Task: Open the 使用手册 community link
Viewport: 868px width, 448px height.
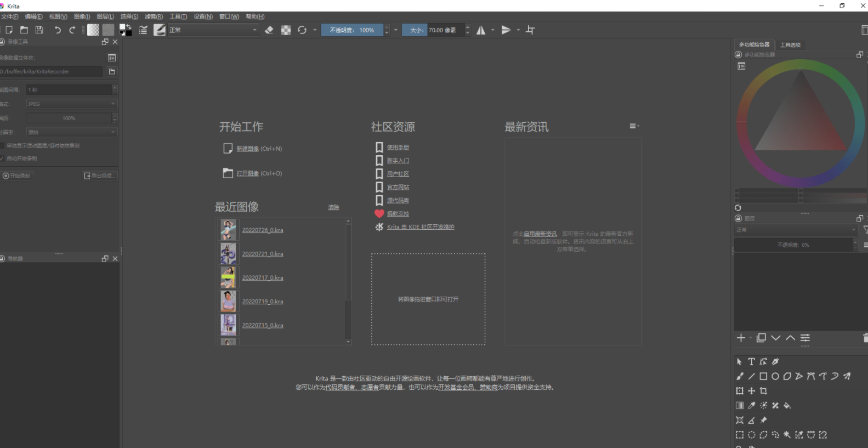Action: click(x=398, y=147)
